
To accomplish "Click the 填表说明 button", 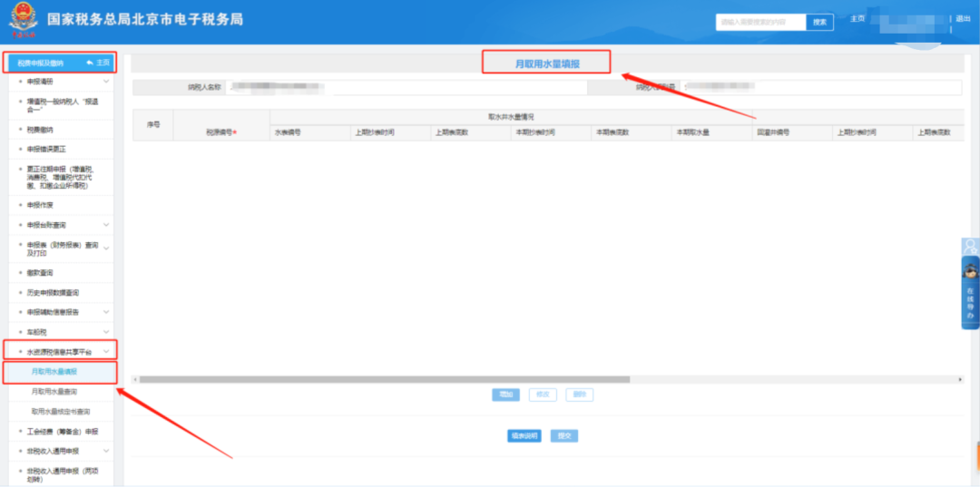I will [524, 436].
